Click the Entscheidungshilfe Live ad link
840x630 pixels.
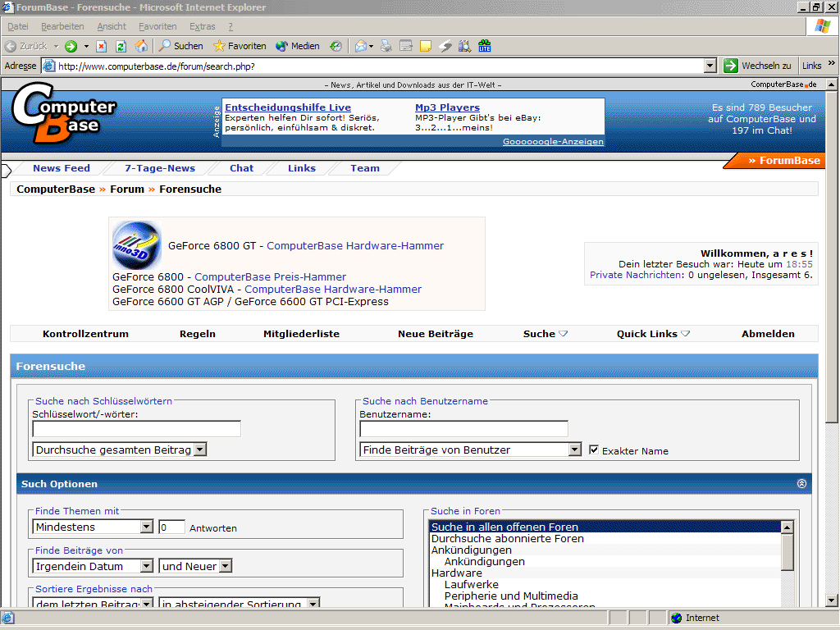tap(288, 107)
